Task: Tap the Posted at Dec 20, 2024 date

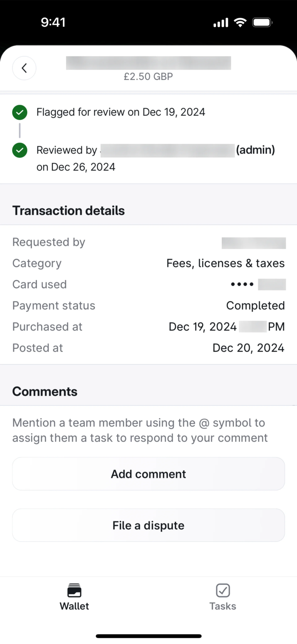Action: tap(248, 348)
